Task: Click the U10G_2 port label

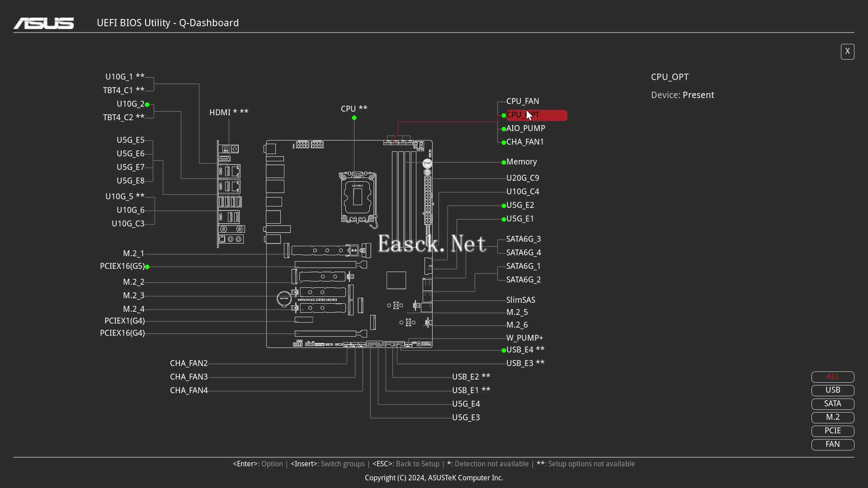Action: (131, 104)
